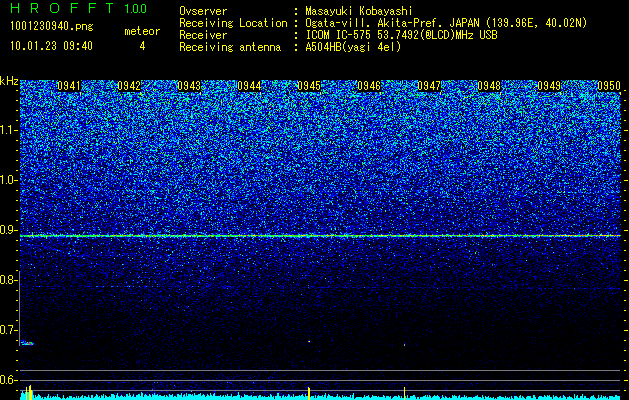This screenshot has width=629, height=400.
Task: Click the 1.1 kHz axis label
Action: (8, 130)
